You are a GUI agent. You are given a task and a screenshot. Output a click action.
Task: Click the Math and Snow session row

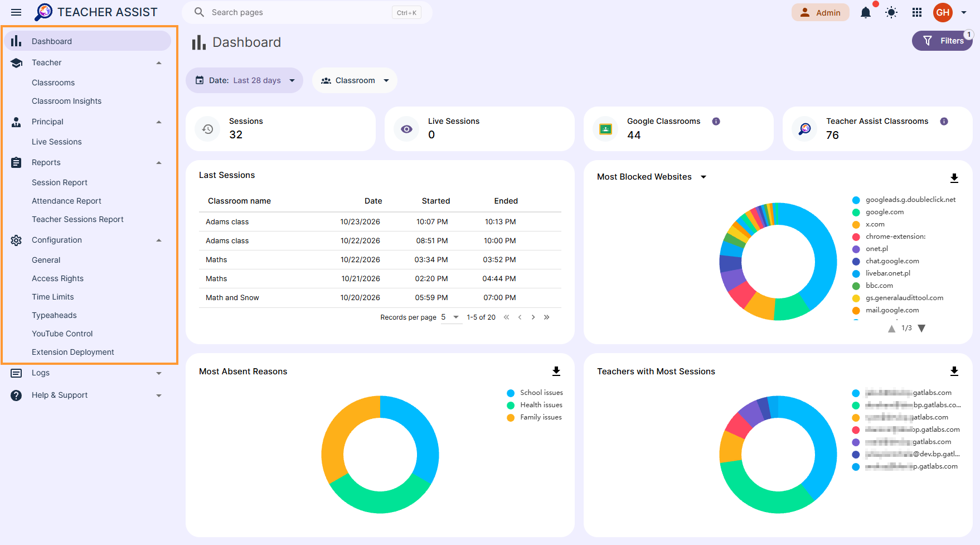pos(380,298)
